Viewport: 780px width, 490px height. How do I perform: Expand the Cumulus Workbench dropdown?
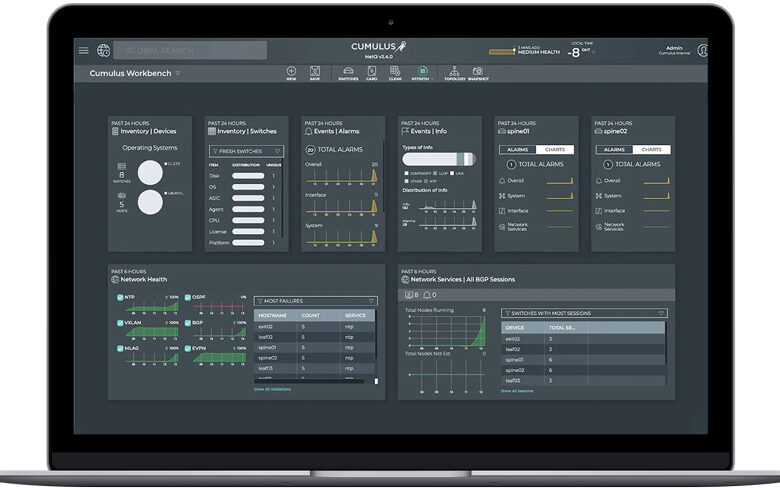tap(178, 73)
